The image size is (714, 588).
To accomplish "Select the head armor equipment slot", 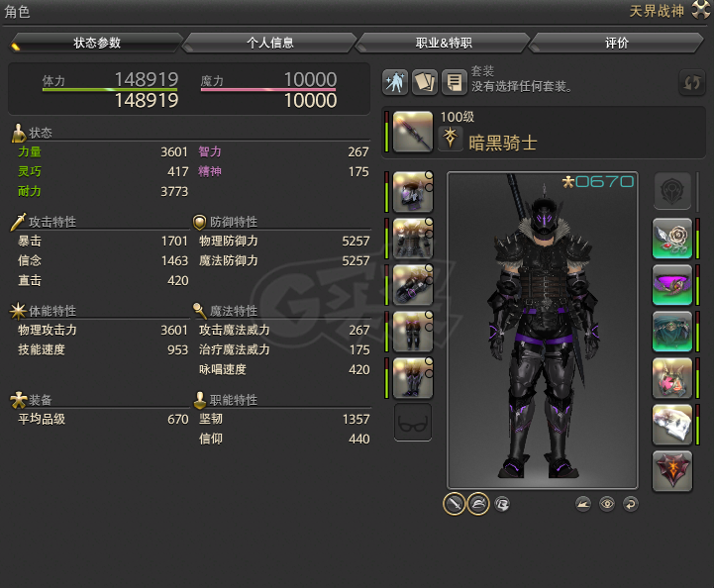I will [413, 192].
